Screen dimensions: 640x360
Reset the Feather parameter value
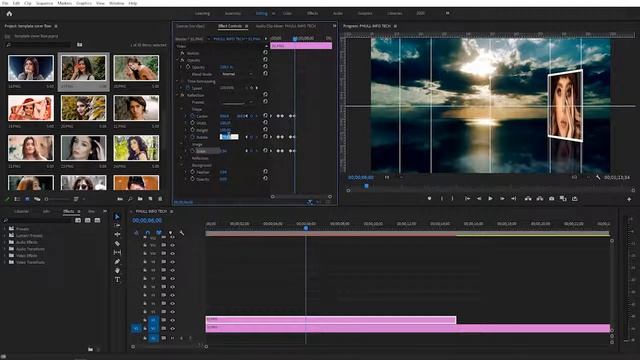coord(265,172)
